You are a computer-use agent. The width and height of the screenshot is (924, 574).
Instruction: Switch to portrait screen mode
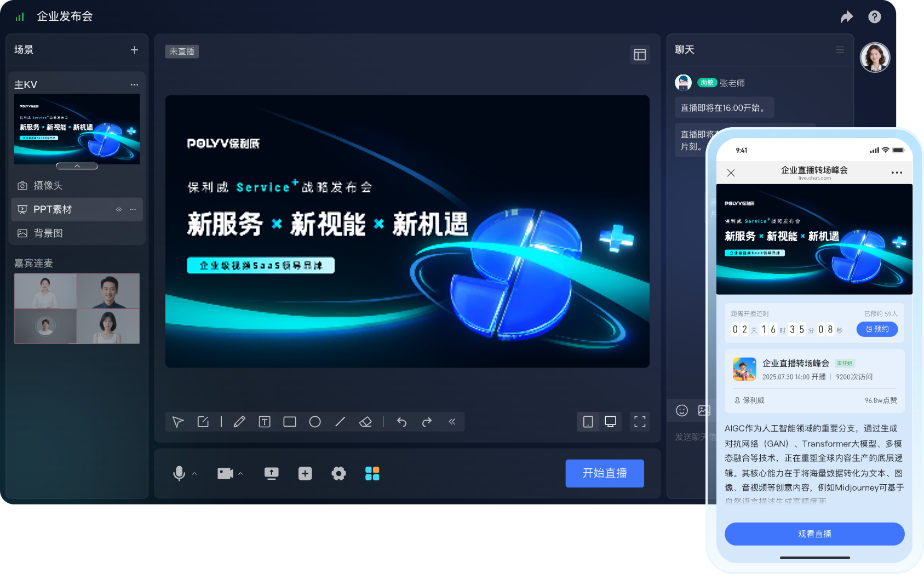coord(588,422)
